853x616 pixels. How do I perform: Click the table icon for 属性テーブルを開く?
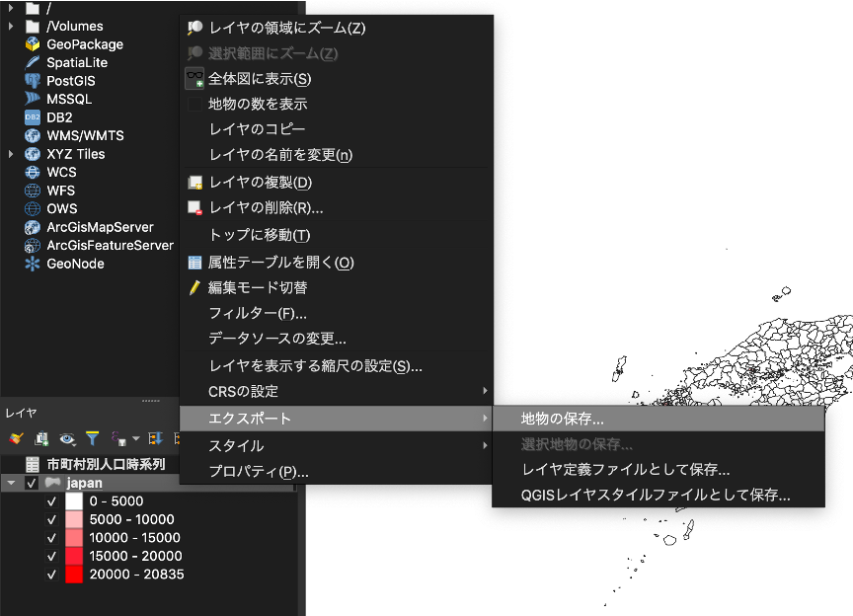tap(194, 263)
